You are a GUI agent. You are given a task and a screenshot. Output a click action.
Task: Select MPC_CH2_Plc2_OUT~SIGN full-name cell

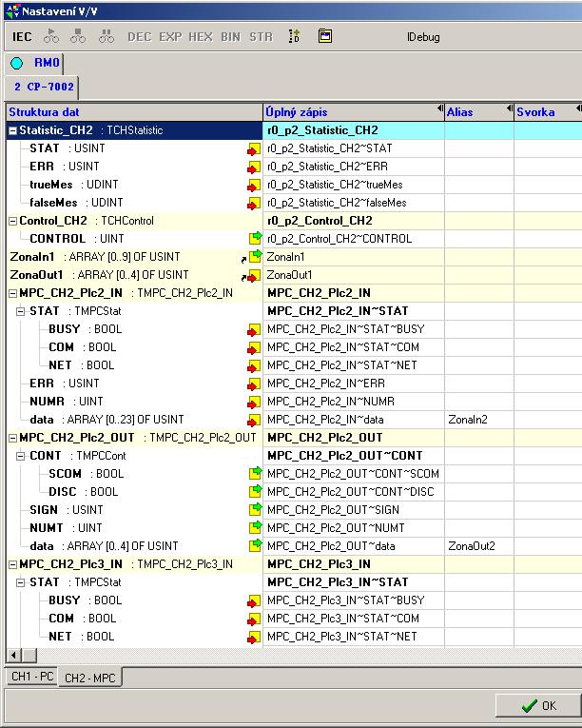click(x=354, y=510)
